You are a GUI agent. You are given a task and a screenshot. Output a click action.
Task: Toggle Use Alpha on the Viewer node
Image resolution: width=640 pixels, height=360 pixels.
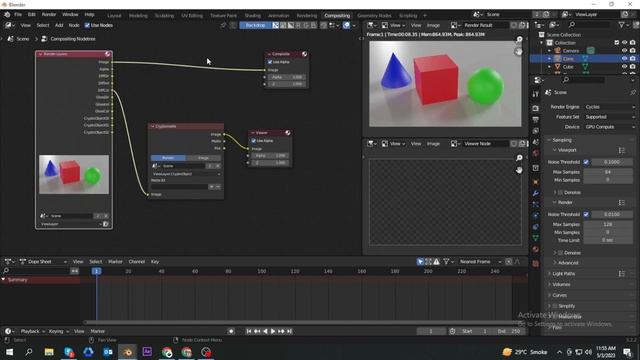[254, 141]
